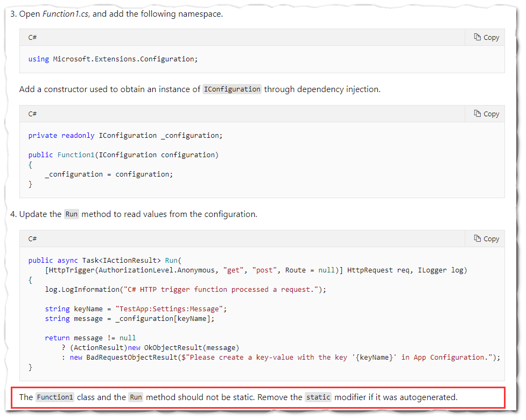The height and width of the screenshot is (420, 526).
Task: Copy the using Microsoft.Extensions.Configuration code block
Action: (486, 37)
